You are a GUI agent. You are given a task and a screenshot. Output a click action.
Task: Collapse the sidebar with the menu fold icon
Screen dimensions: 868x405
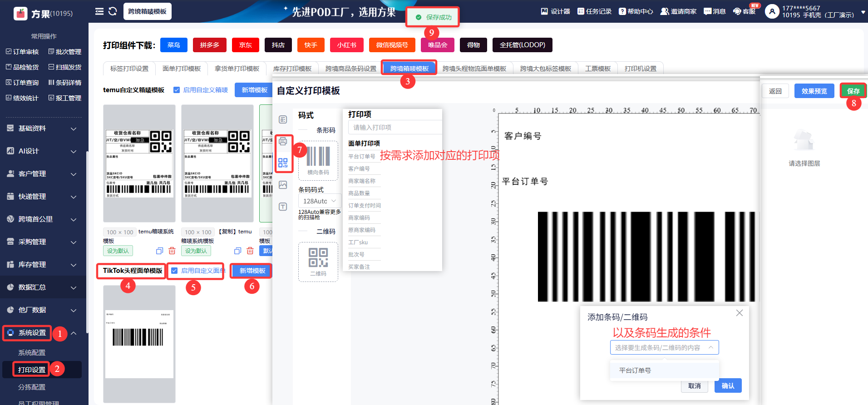(99, 11)
